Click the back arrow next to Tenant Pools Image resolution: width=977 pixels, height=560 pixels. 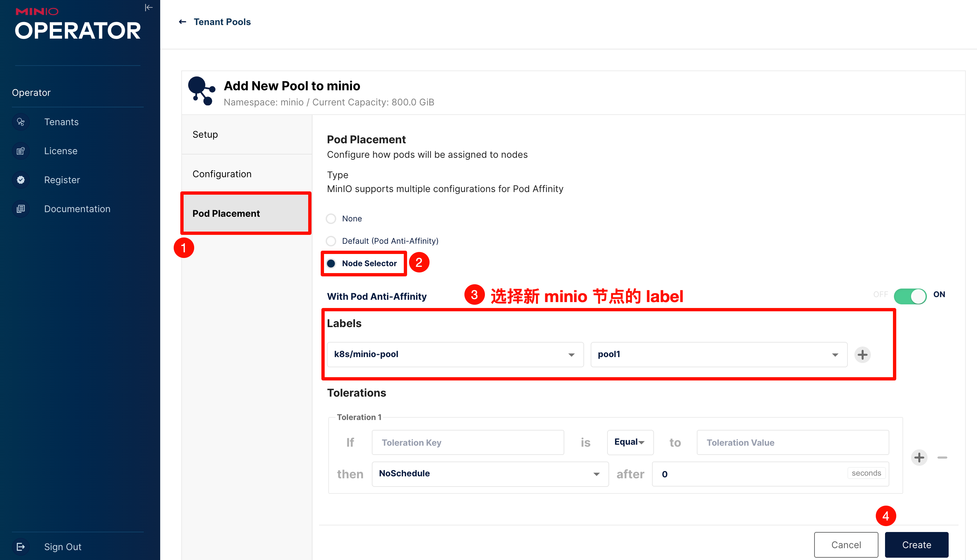coord(182,22)
